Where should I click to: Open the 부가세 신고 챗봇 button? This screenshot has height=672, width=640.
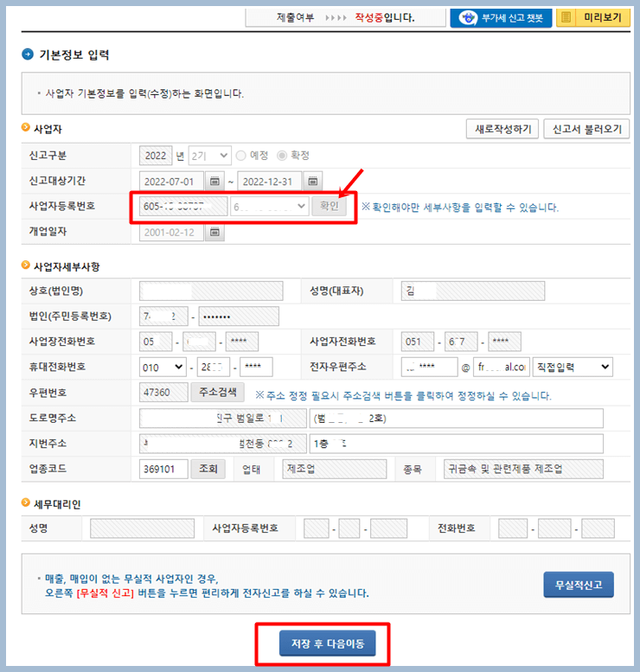point(501,17)
